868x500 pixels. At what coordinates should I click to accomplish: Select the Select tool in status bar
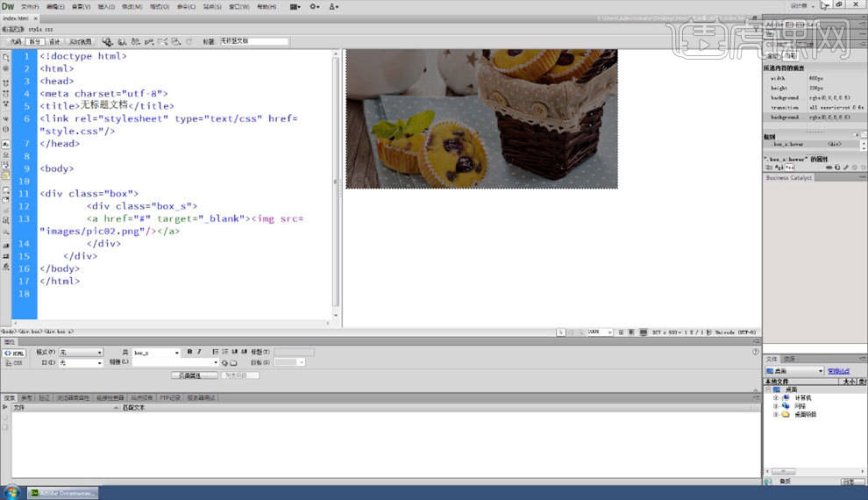pos(561,332)
